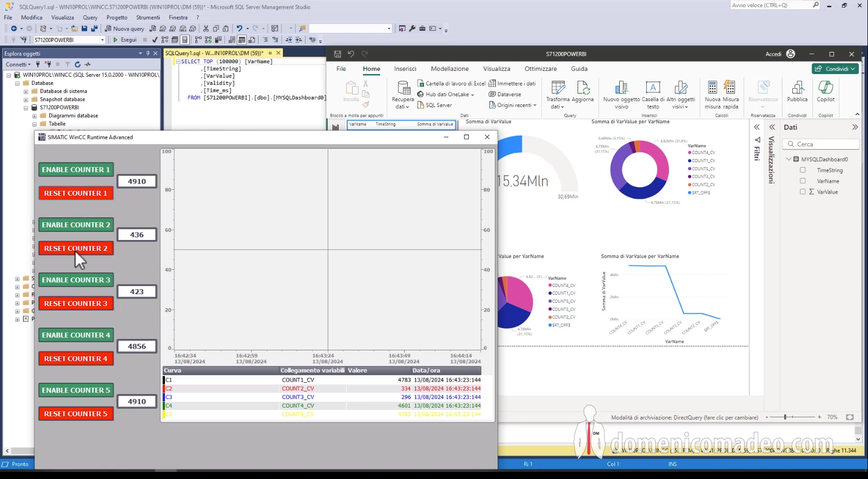The height and width of the screenshot is (479, 868).
Task: Open the S71200POWERBI database combo box
Action: pyautogui.click(x=69, y=40)
